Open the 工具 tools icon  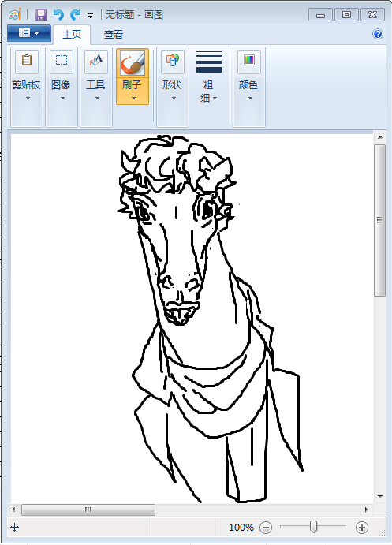(96, 62)
